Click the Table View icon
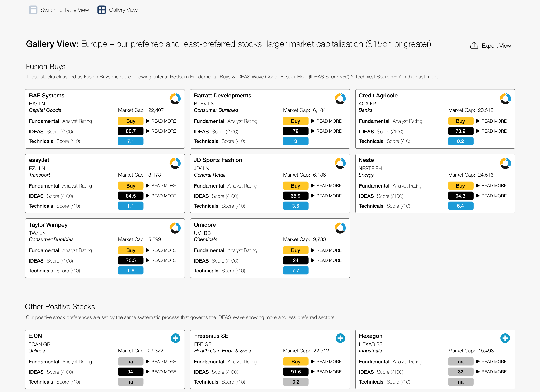 33,10
